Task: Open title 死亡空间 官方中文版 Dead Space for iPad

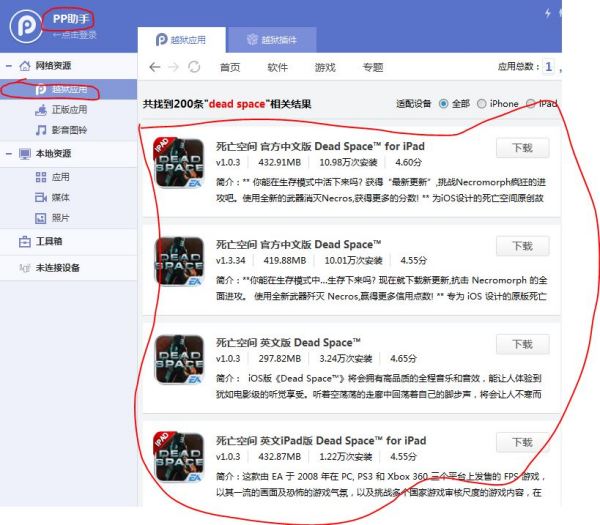Action: pyautogui.click(x=320, y=147)
